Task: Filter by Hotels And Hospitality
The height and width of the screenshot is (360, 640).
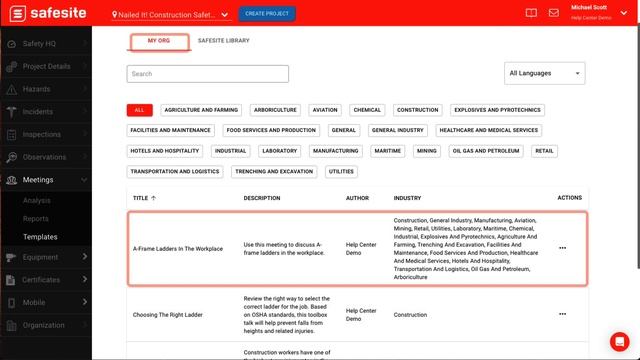Action: [x=164, y=151]
